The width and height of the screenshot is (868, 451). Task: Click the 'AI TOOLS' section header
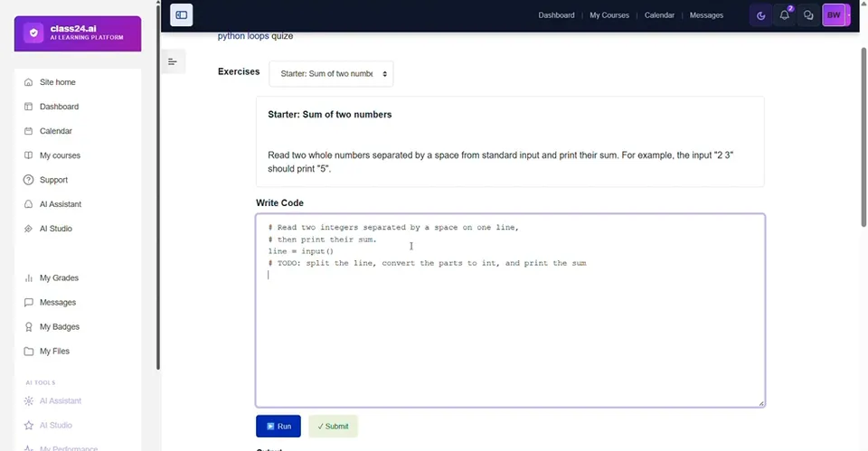pos(41,382)
